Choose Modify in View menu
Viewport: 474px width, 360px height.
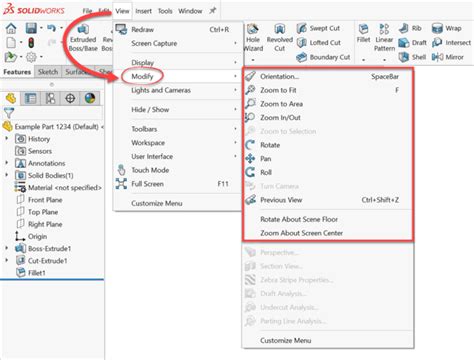[177, 76]
